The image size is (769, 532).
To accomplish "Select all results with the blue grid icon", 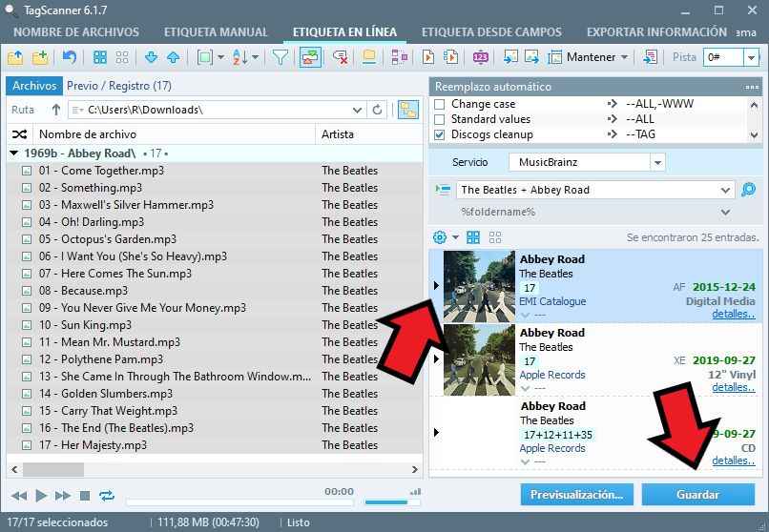I will pyautogui.click(x=473, y=237).
